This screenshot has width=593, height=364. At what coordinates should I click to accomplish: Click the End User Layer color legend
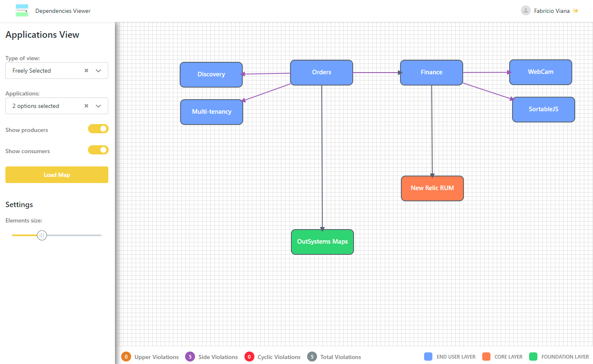(x=428, y=357)
